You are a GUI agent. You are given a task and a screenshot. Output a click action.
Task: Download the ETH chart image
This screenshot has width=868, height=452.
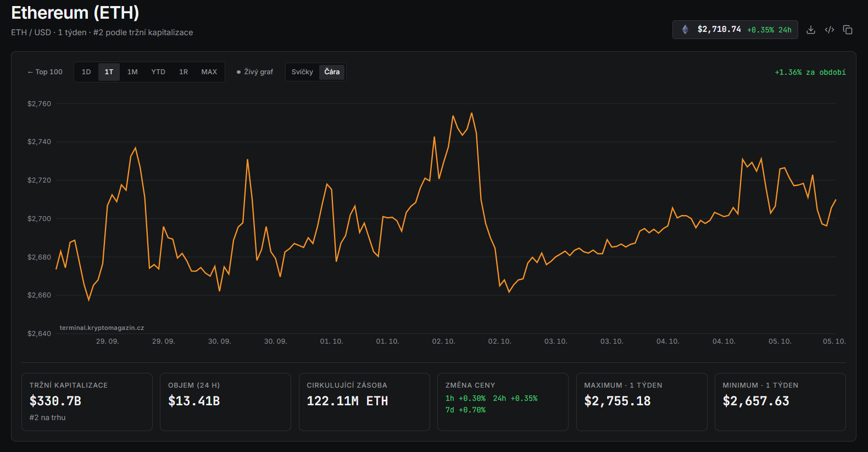pos(810,30)
